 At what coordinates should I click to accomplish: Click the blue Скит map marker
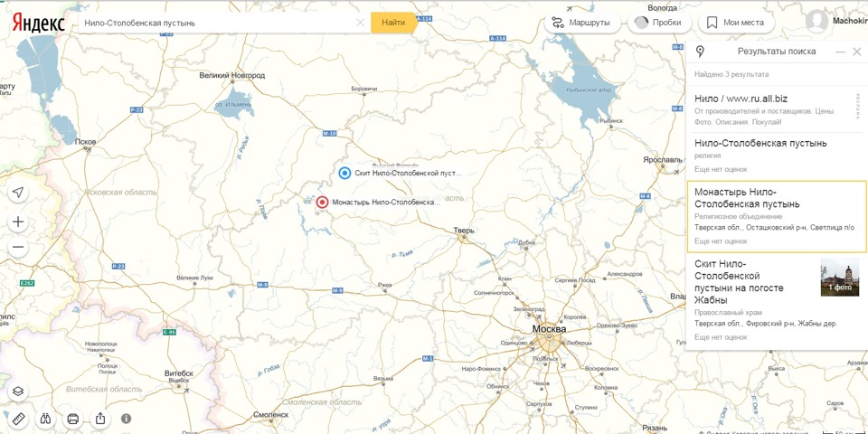point(344,174)
